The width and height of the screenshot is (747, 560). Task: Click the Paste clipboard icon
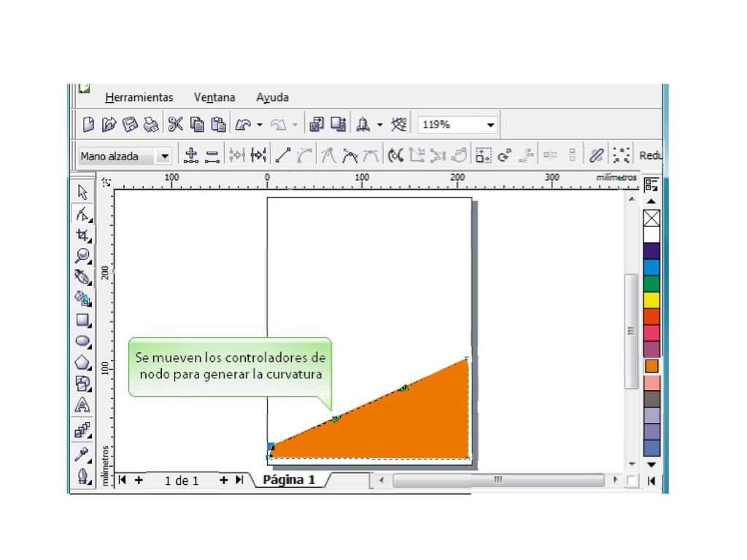coord(218,124)
